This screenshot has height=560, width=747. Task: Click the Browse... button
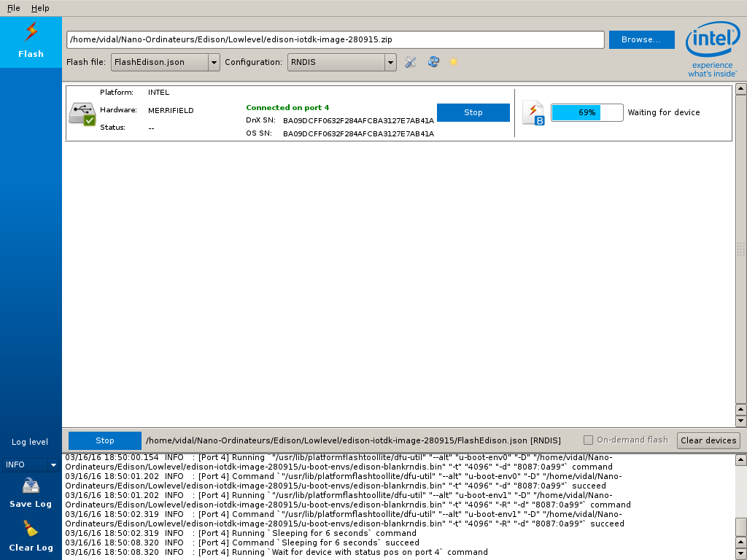pos(641,39)
